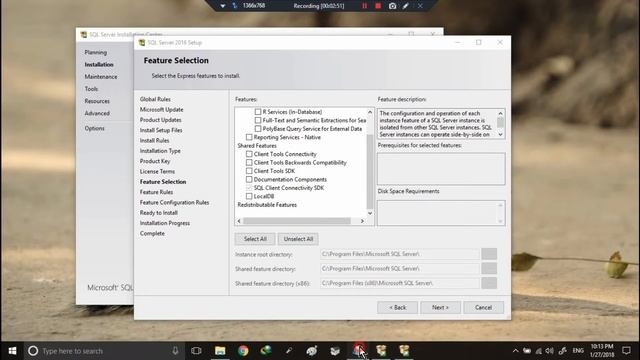Check Documentation Components
This screenshot has width=640, height=360.
(x=249, y=179)
